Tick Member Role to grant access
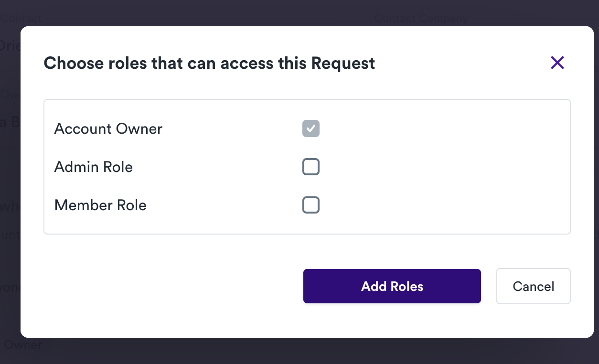This screenshot has width=599, height=364. pyautogui.click(x=311, y=205)
